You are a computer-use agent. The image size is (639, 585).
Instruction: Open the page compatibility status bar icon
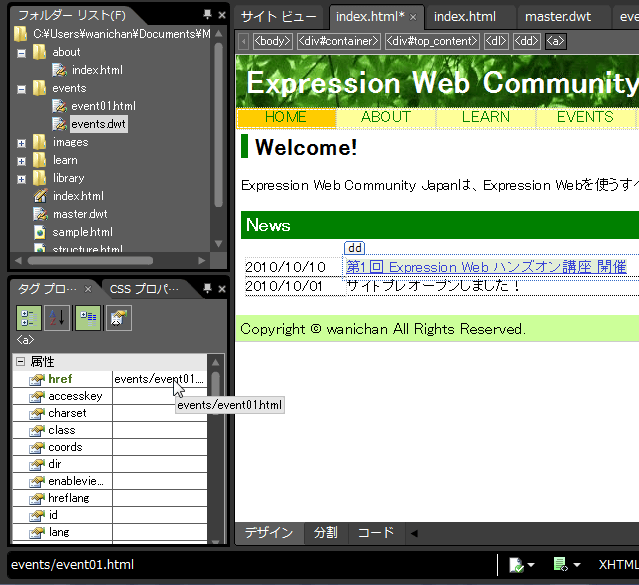tap(516, 565)
